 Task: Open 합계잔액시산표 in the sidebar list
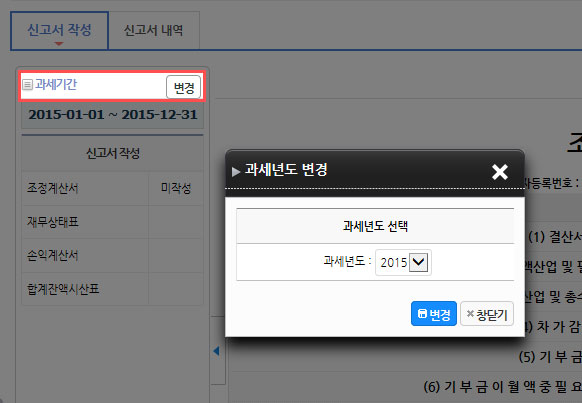(x=63, y=289)
